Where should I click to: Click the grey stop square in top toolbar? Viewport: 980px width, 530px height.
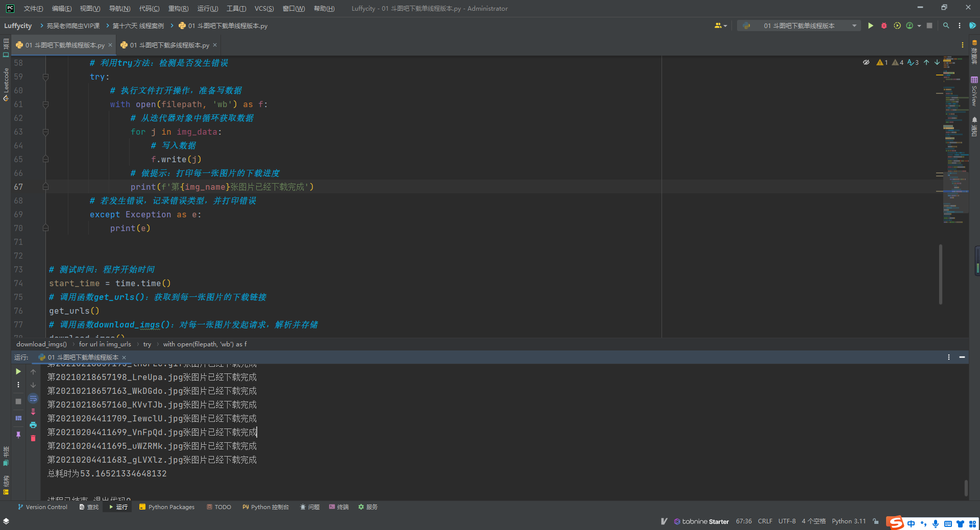[x=929, y=26]
